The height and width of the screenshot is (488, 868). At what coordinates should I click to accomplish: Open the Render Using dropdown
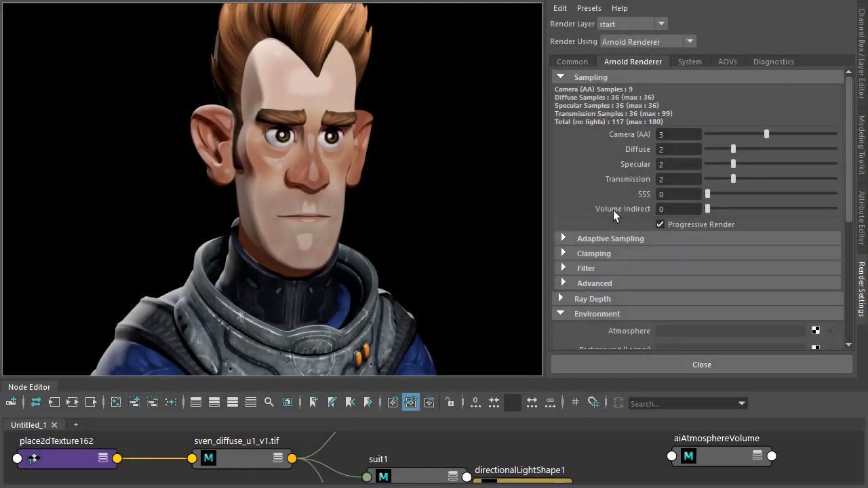tap(689, 42)
